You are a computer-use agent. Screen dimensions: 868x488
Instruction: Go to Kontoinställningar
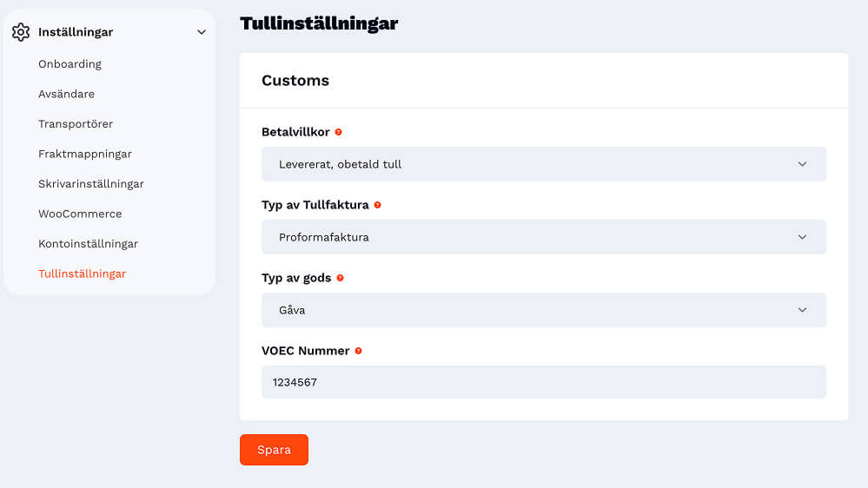(x=88, y=243)
